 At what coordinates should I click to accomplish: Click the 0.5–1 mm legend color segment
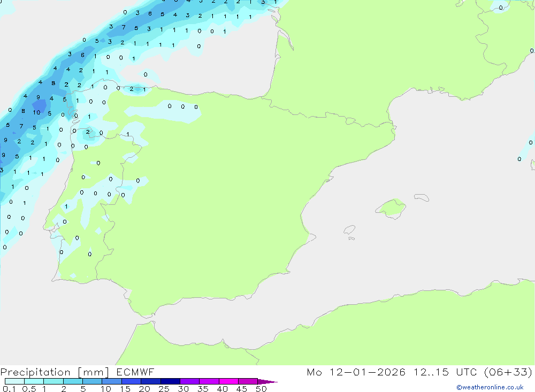click(x=34, y=381)
